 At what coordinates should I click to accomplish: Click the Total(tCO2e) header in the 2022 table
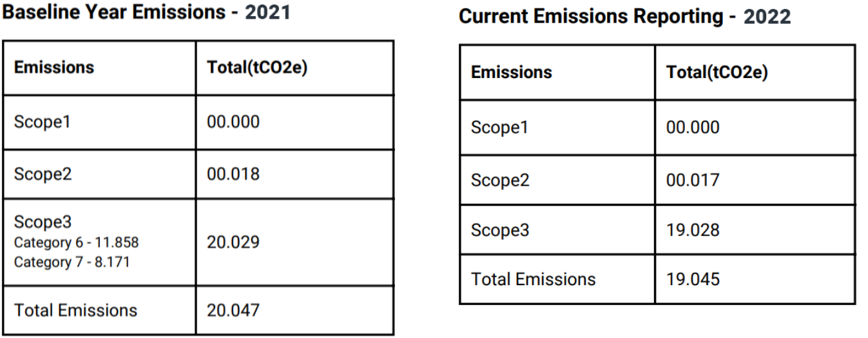pyautogui.click(x=717, y=72)
